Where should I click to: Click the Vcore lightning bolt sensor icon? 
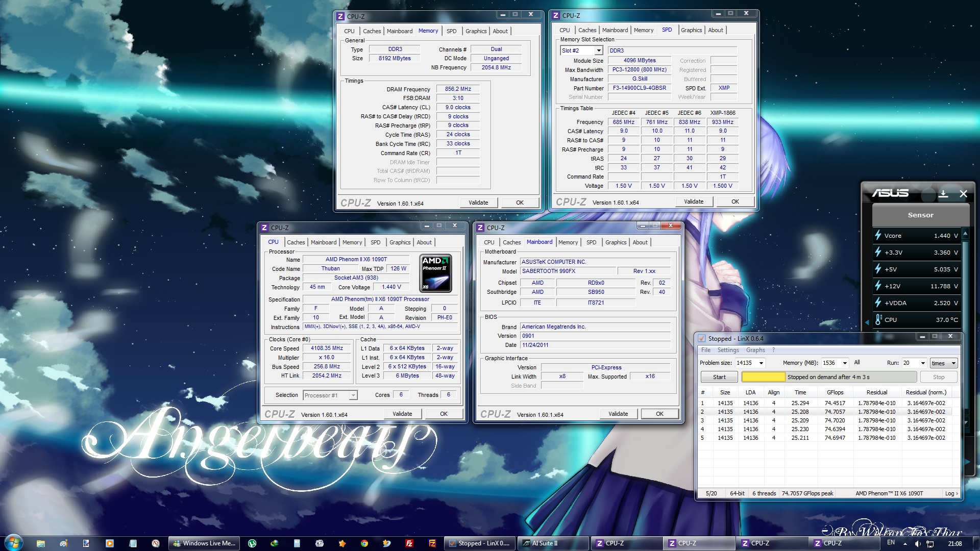(x=878, y=235)
